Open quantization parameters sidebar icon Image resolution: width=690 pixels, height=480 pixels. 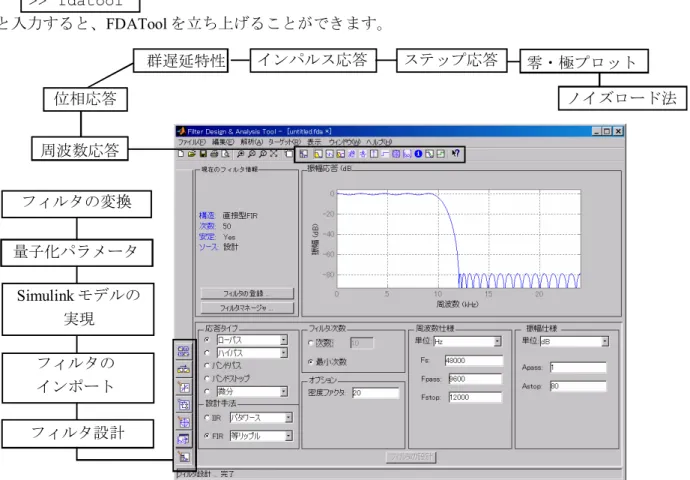pos(184,387)
